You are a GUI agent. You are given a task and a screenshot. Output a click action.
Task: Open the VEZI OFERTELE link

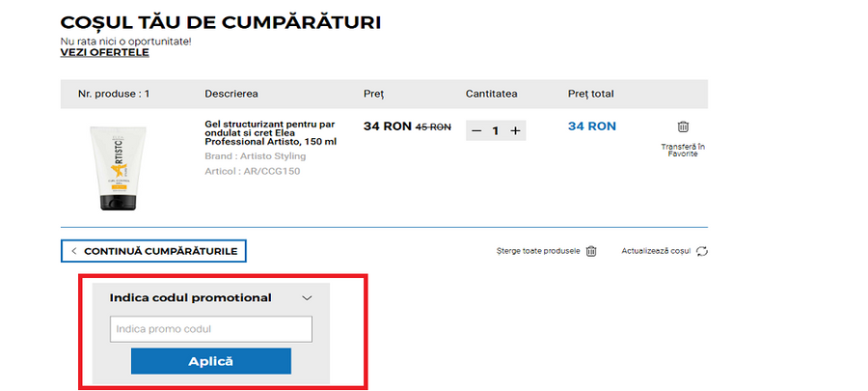(104, 52)
